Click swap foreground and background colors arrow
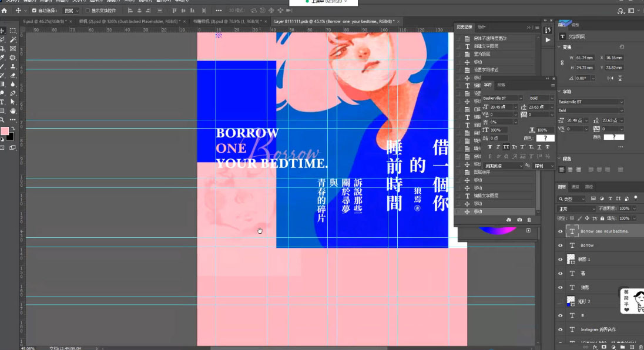 coord(13,129)
